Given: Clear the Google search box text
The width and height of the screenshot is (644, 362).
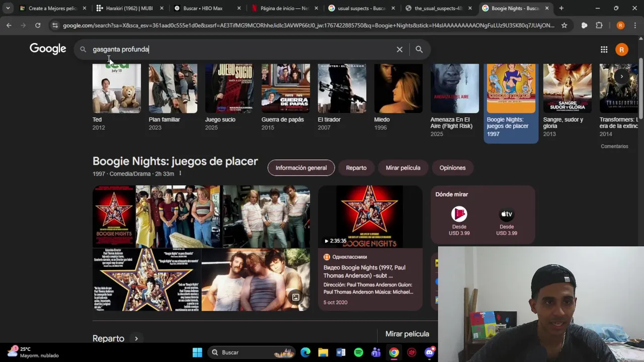Looking at the screenshot, I should point(399,49).
